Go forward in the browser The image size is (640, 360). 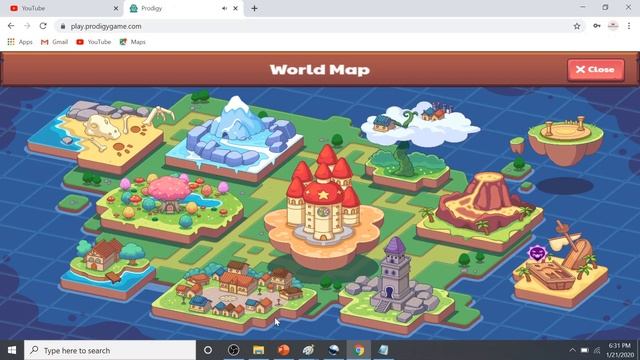coord(27,26)
